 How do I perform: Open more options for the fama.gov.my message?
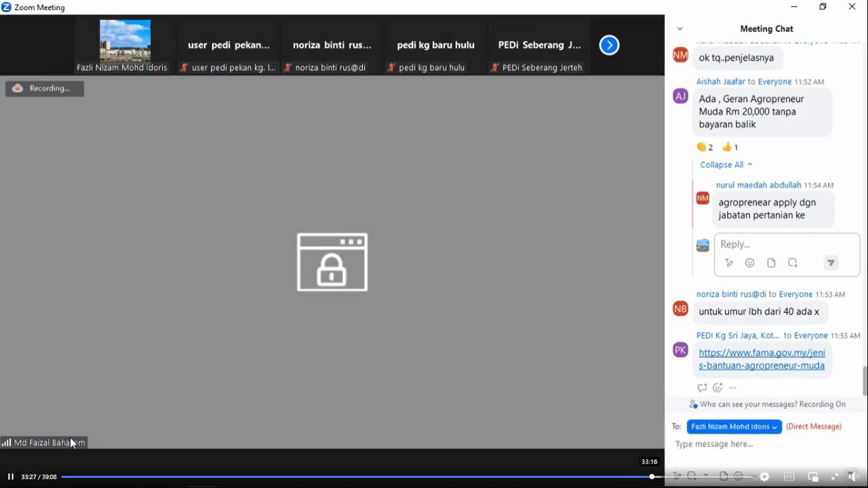pos(732,388)
